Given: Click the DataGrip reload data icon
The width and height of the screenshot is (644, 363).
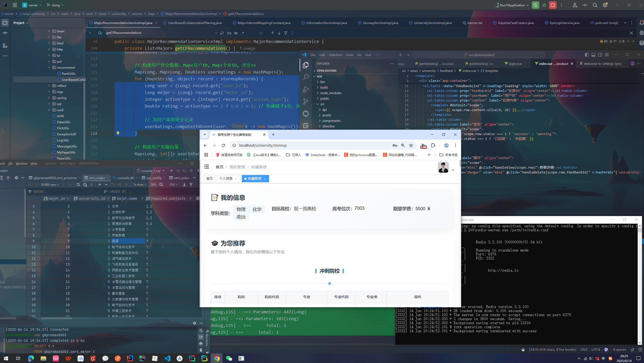Looking at the screenshot, I should 78,185.
